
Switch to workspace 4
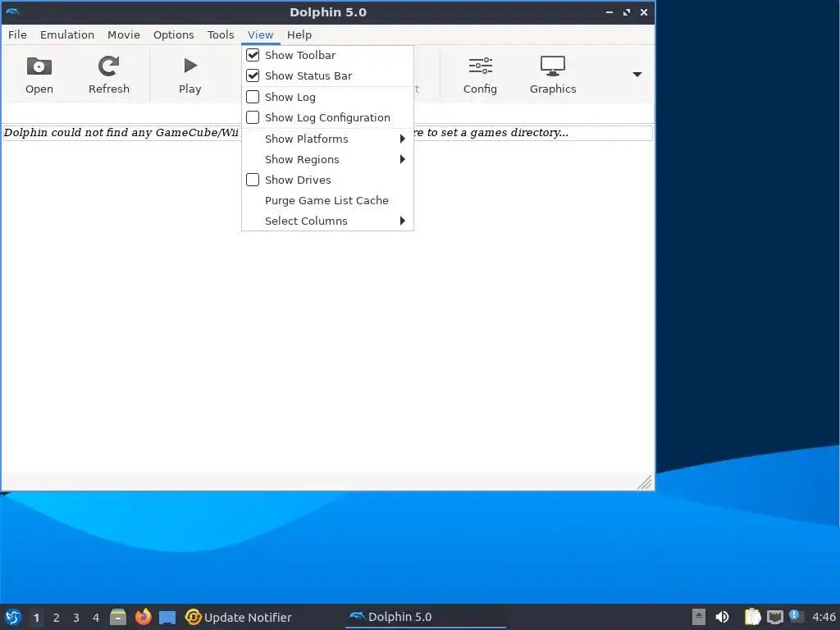coord(96,618)
